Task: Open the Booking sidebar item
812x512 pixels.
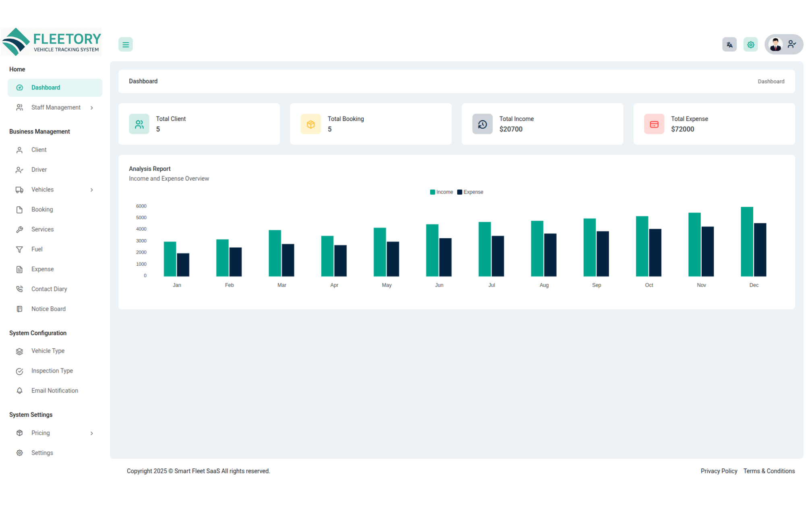Action: (55, 210)
